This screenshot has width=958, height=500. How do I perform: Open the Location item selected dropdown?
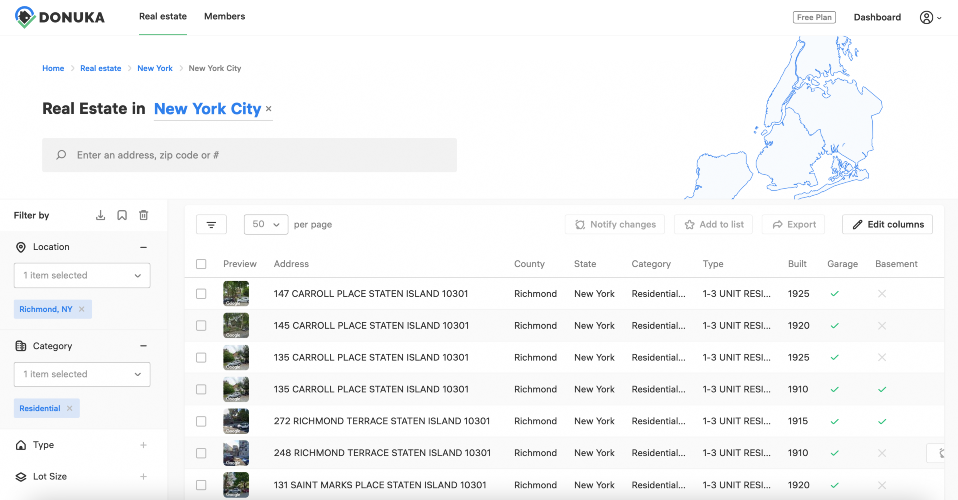tap(82, 276)
